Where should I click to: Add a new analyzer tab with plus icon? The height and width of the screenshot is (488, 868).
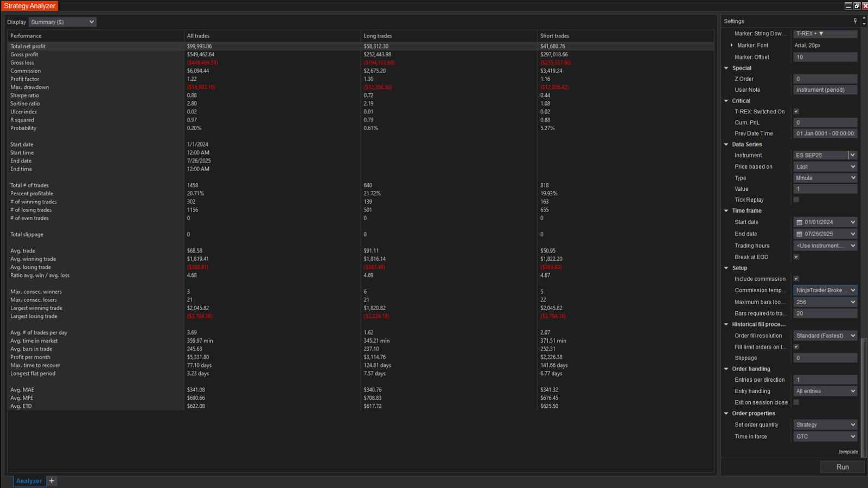tap(52, 481)
